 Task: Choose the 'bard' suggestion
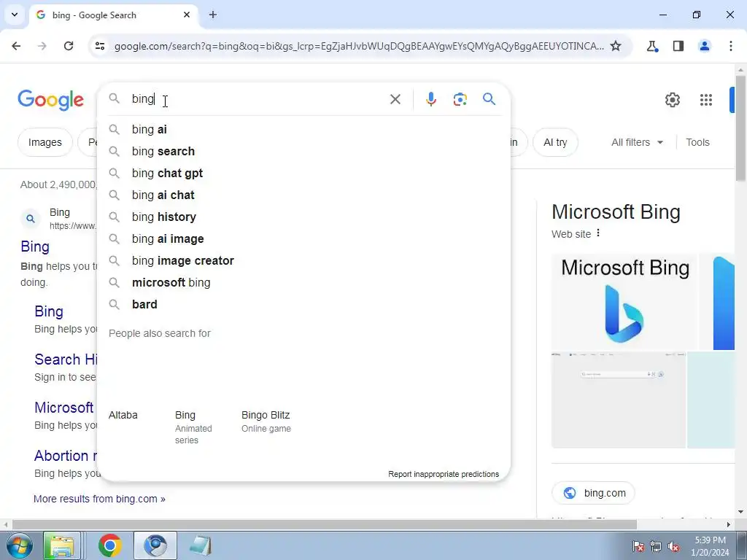coord(303,304)
